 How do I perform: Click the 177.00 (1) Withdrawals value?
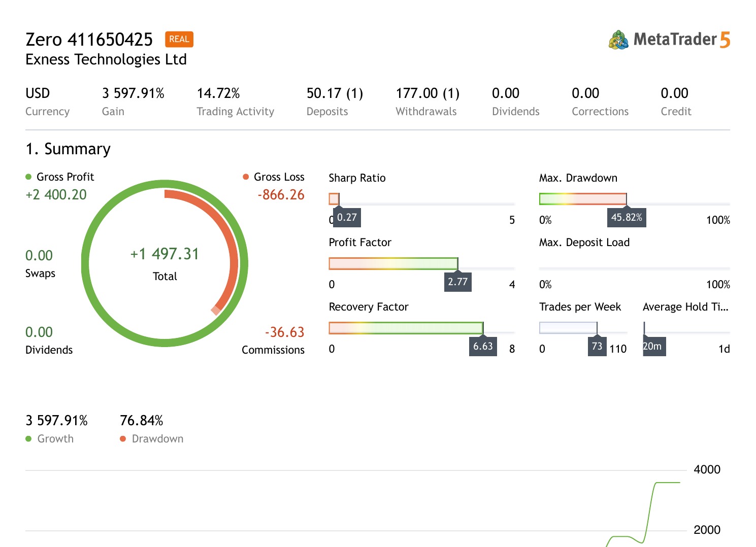pyautogui.click(x=428, y=93)
